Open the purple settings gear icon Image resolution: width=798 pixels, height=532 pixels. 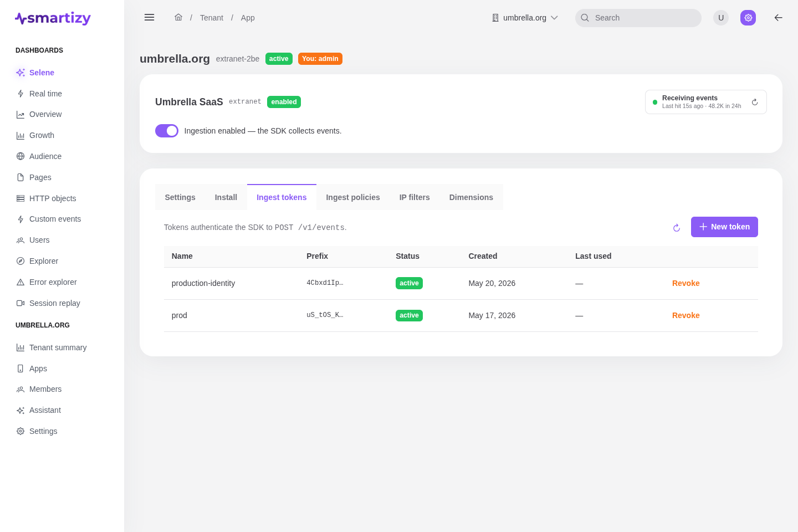pos(748,18)
